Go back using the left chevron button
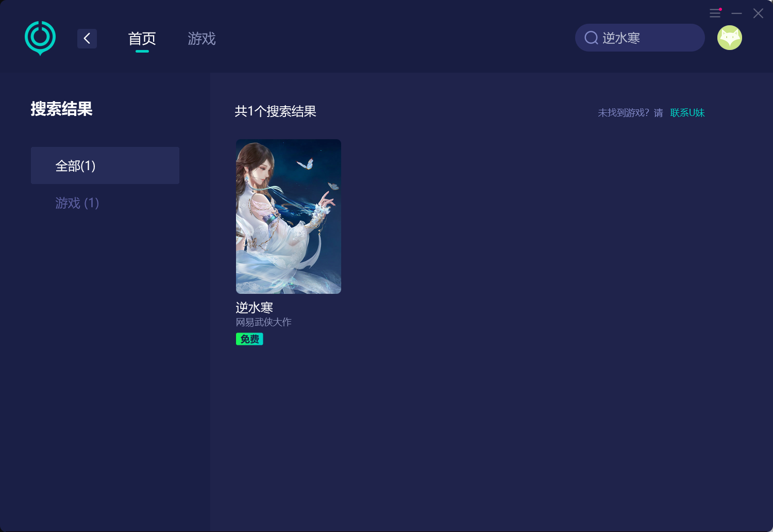 click(x=87, y=38)
